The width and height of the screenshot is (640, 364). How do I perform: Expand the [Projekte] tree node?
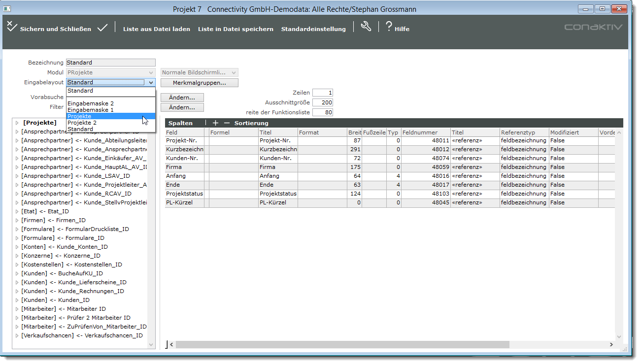point(17,123)
